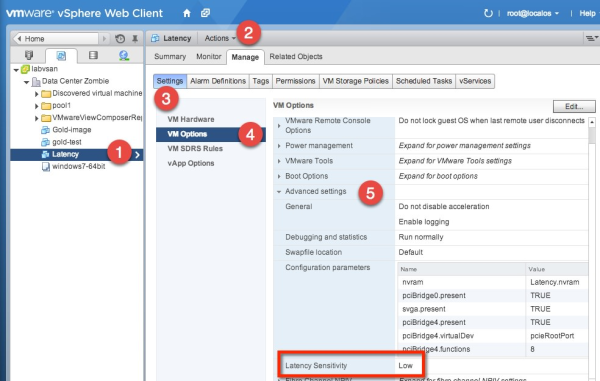Viewport: 600px width, 381px height.
Task: Click the Name column header
Action: (x=461, y=269)
